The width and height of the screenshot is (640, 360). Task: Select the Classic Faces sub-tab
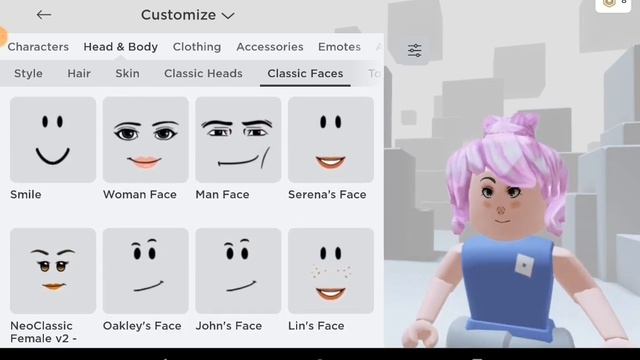[x=305, y=73]
